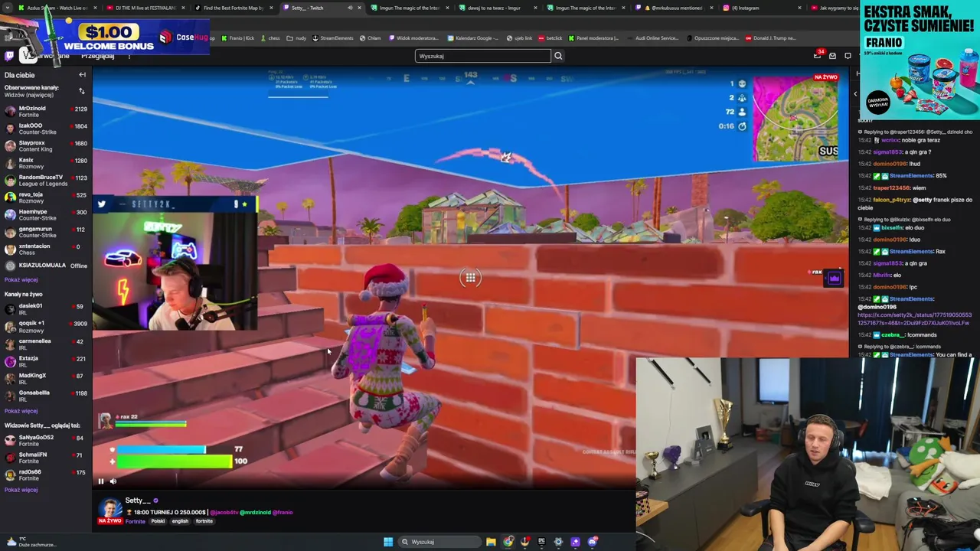Open the MadKingX channel
The height and width of the screenshot is (551, 980).
coord(46,379)
